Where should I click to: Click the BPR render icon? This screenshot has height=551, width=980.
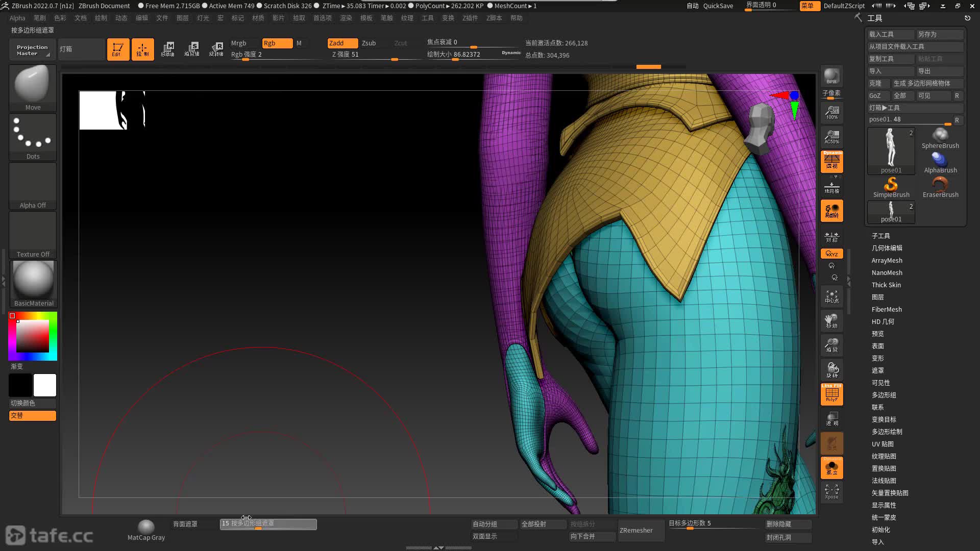pos(831,76)
